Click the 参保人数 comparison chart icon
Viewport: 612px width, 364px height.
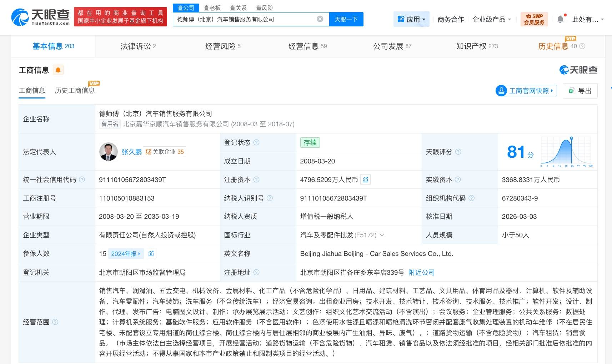point(151,253)
